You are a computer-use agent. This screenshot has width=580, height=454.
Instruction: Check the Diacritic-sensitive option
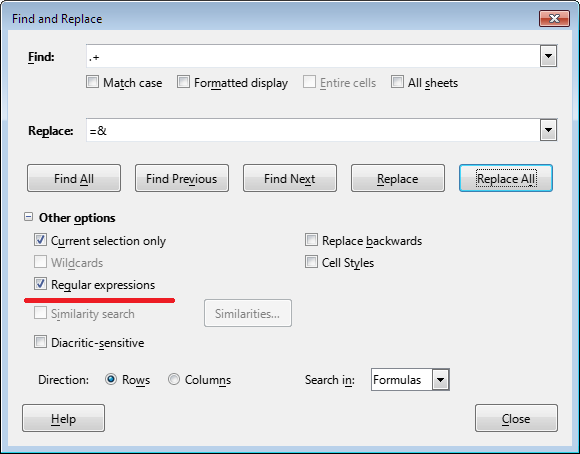(x=40, y=342)
